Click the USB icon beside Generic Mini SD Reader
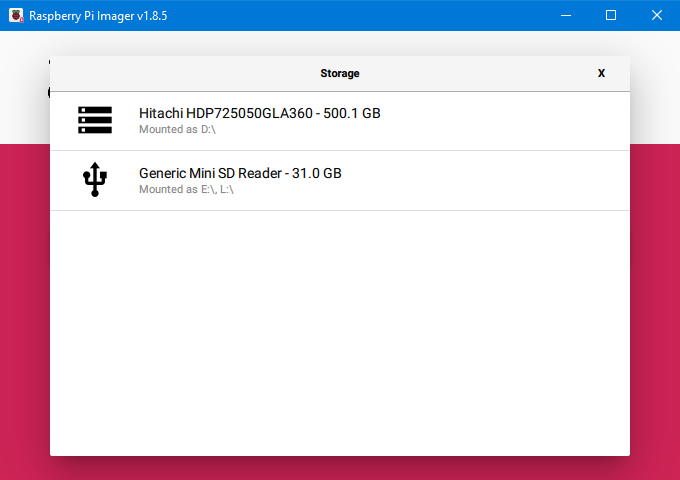This screenshot has width=680, height=480. pyautogui.click(x=95, y=180)
